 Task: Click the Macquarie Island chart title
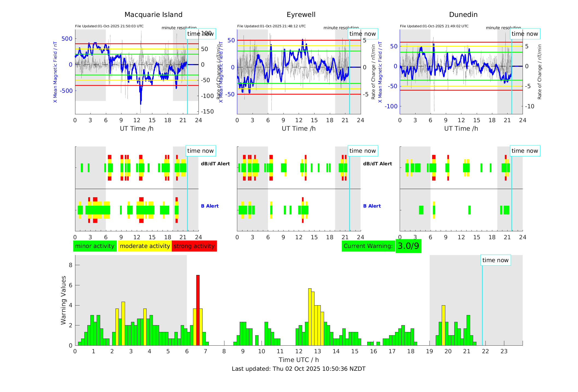(153, 15)
